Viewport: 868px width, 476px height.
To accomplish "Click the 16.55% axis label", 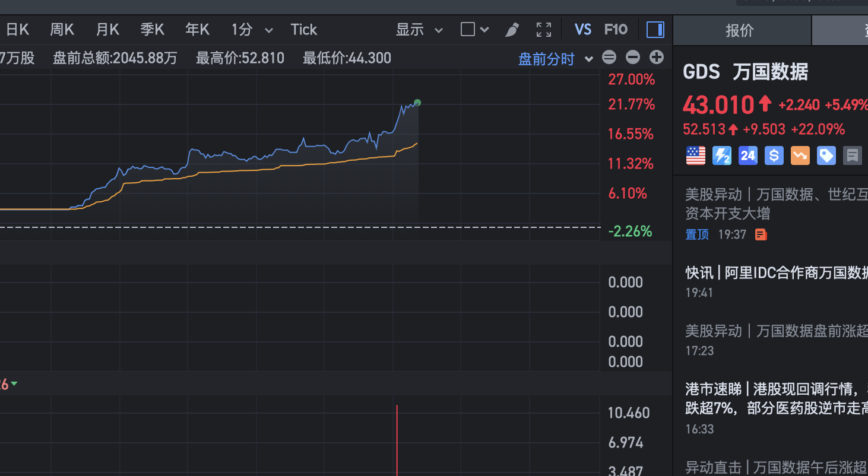I will coord(631,134).
